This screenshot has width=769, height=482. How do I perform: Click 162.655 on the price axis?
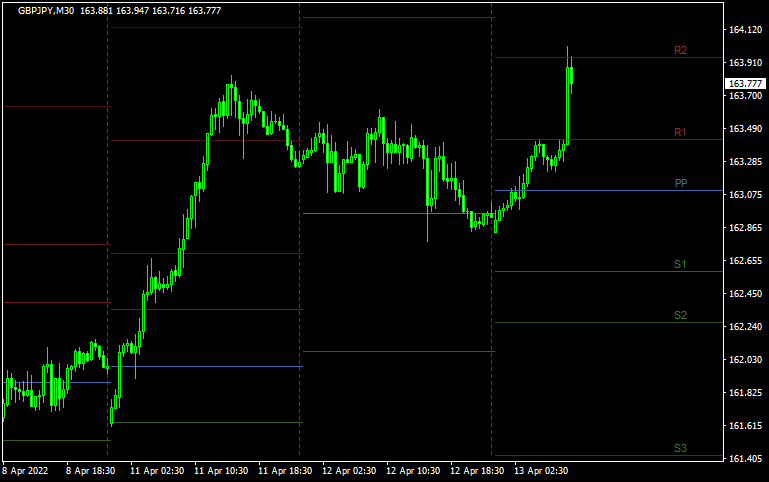click(x=745, y=261)
